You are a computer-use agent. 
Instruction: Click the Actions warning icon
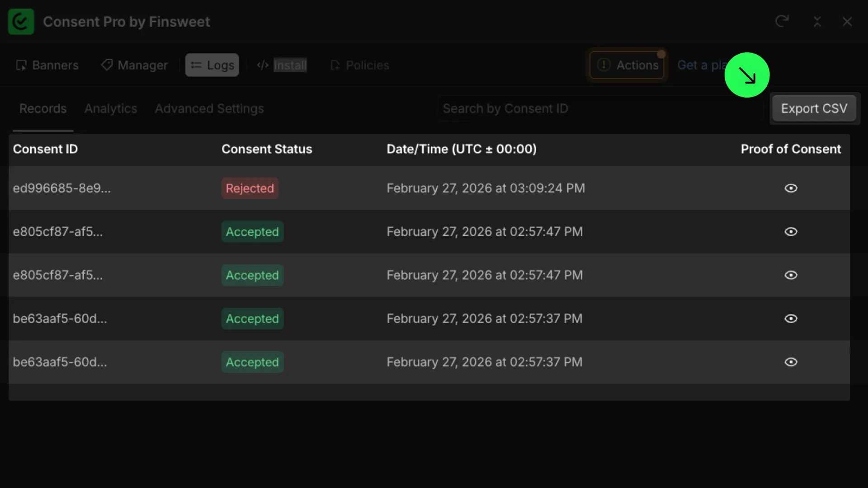(x=604, y=65)
